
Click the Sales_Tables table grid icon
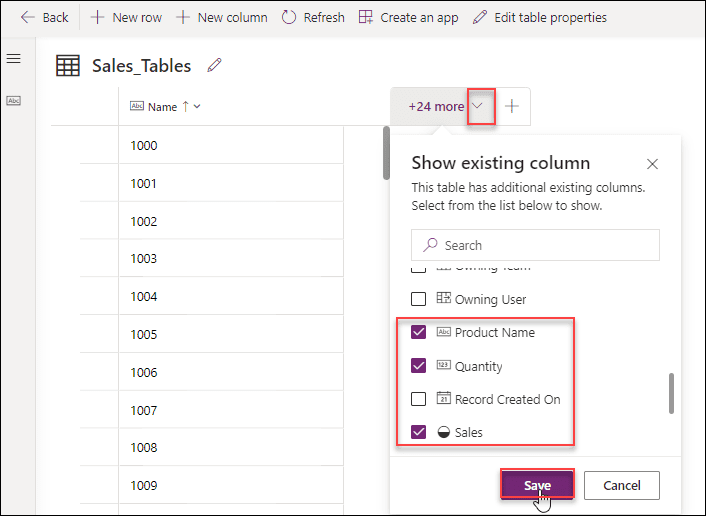[x=68, y=66]
